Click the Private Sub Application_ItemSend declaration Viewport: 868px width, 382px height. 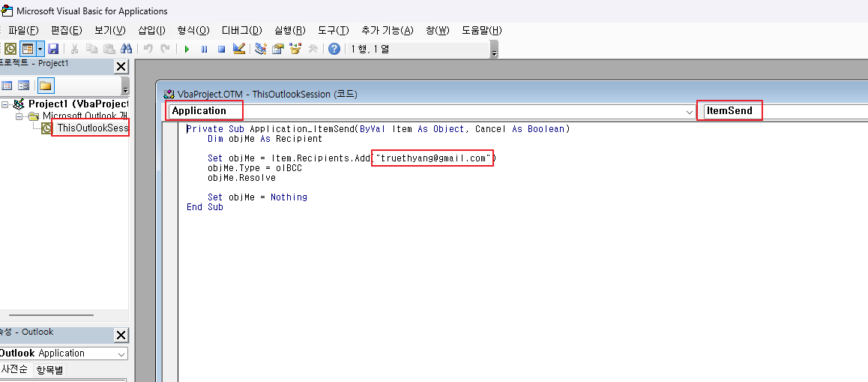(378, 128)
